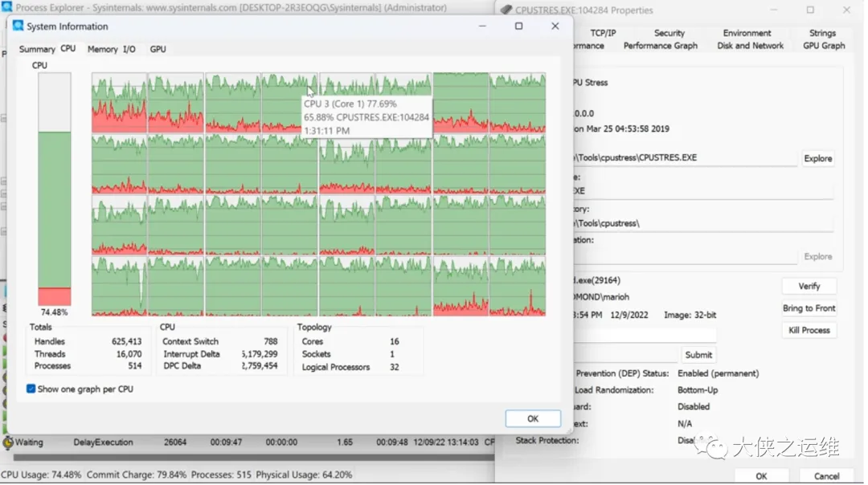This screenshot has height=485, width=868.
Task: Click the CPUSTRES.EXE path field
Action: click(687, 159)
